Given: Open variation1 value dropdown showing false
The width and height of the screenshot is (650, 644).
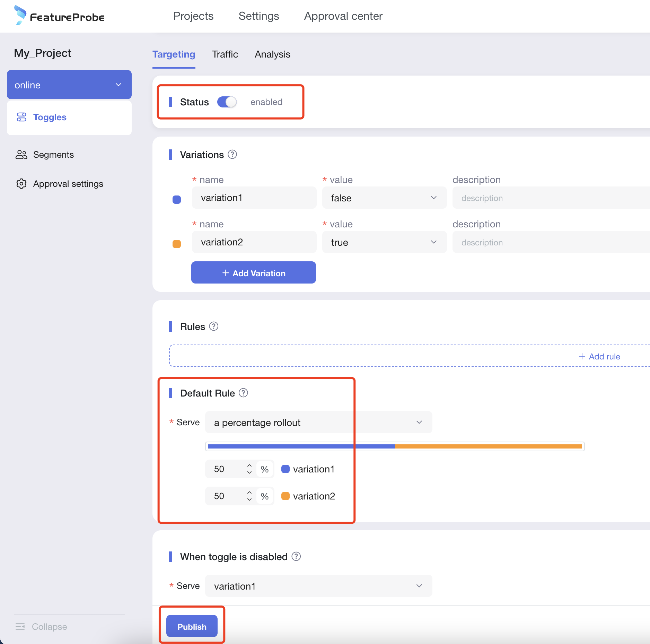Looking at the screenshot, I should (384, 198).
